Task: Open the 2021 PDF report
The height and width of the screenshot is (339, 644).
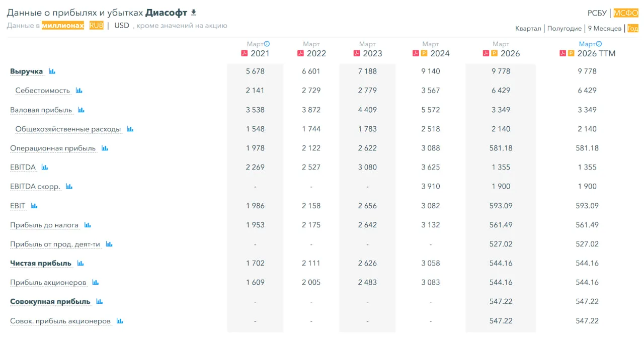Action: click(245, 53)
